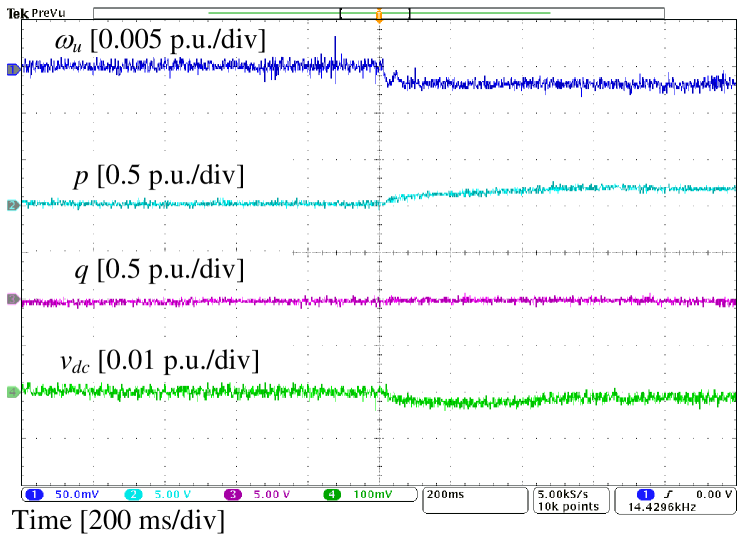747x539 pixels.
Task: Click the channel 2 cyan ground marker
Action: (x=13, y=206)
